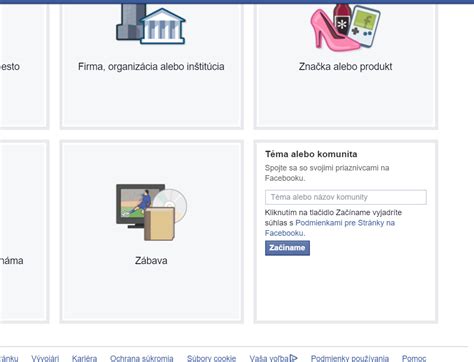Click the "Téma alebo komunita" heading
474x362 pixels.
(x=311, y=154)
